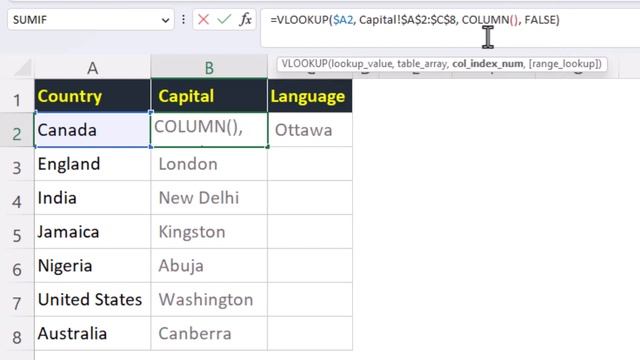
Task: Confirm the formula with the green checkmark
Action: click(x=224, y=19)
